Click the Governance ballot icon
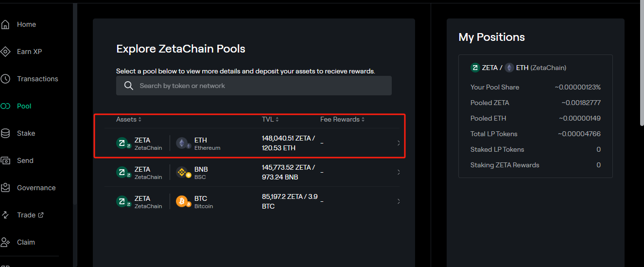Viewport: 644px width, 267px height. point(5,188)
